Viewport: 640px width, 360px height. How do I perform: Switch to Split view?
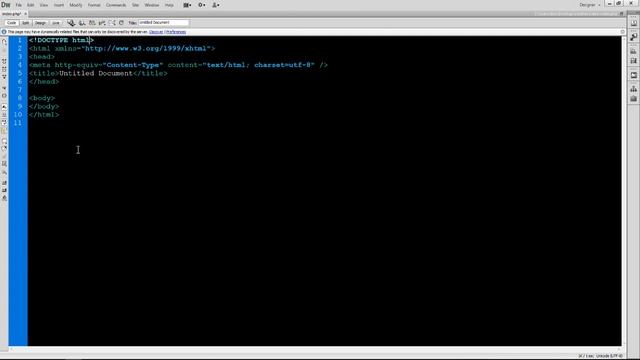pyautogui.click(x=25, y=23)
